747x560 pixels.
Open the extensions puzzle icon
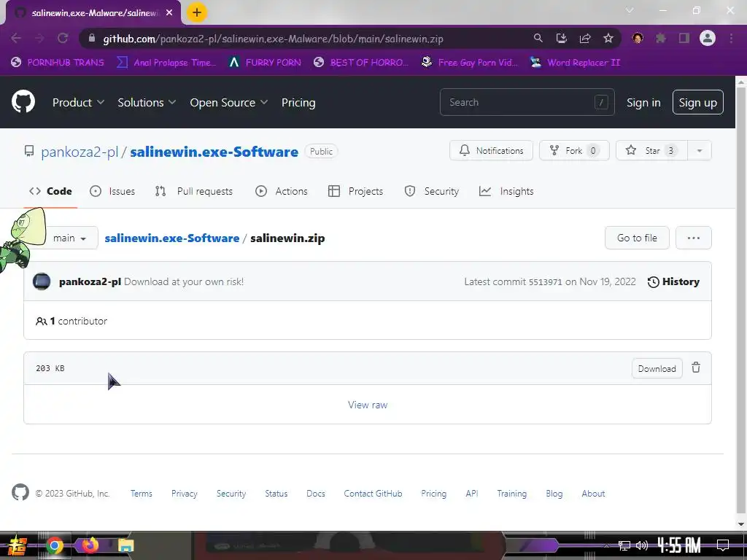pos(661,38)
